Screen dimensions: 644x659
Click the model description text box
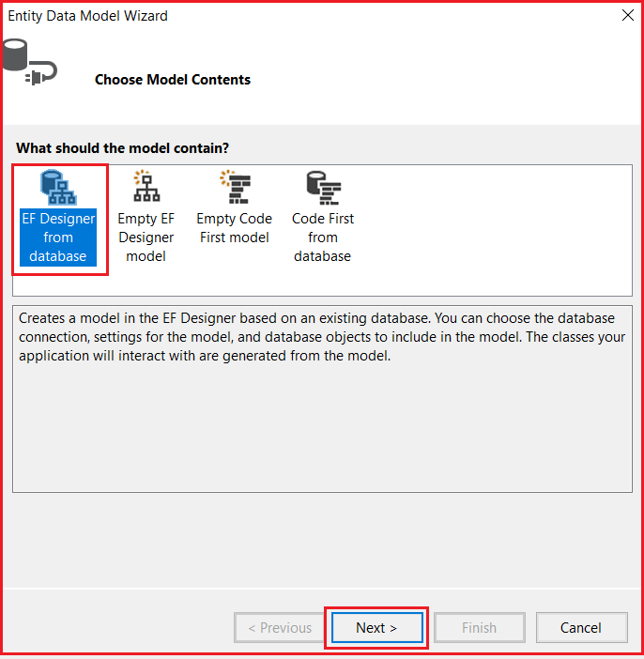(322, 399)
